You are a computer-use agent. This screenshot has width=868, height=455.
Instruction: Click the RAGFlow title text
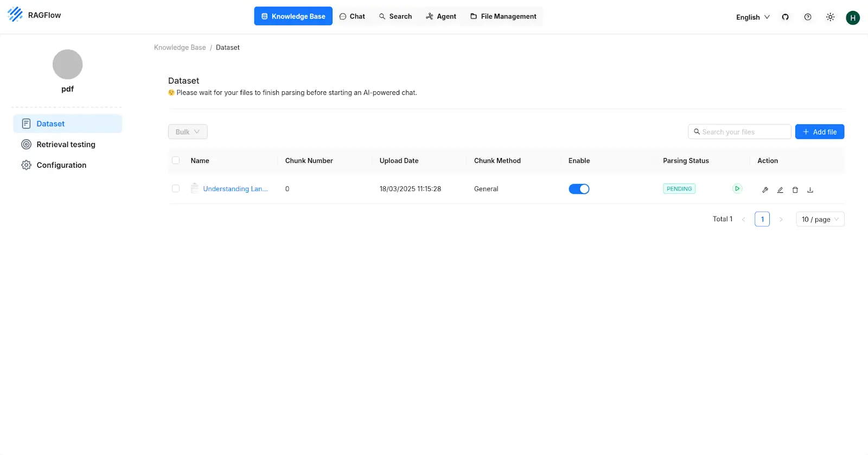coord(44,15)
